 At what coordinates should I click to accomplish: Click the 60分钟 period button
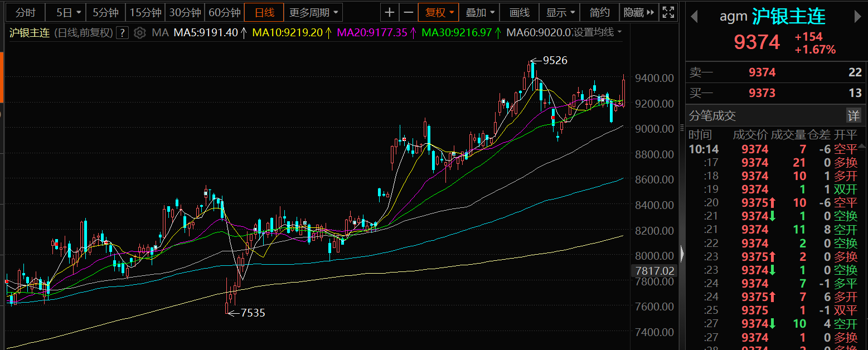pyautogui.click(x=224, y=12)
